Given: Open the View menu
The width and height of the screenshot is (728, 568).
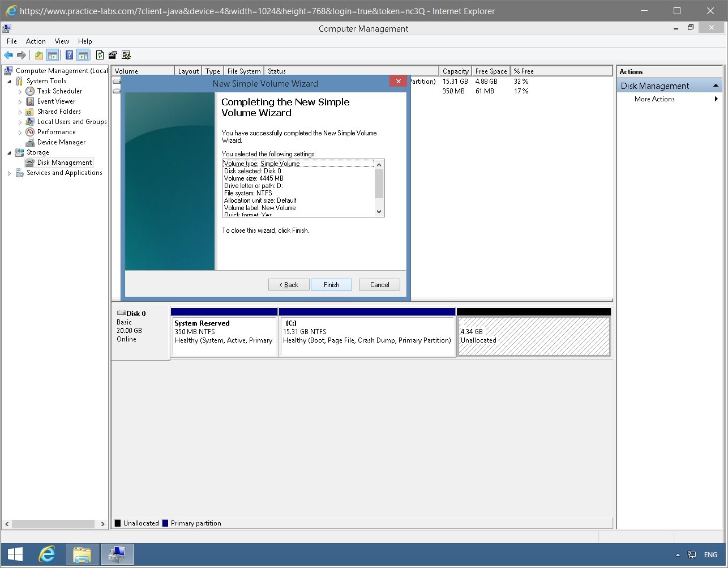Looking at the screenshot, I should point(62,41).
